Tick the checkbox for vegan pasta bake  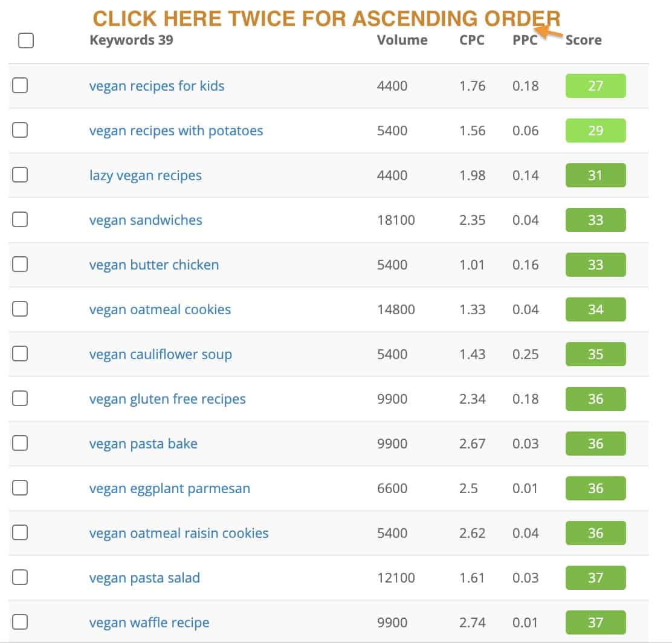[x=20, y=443]
